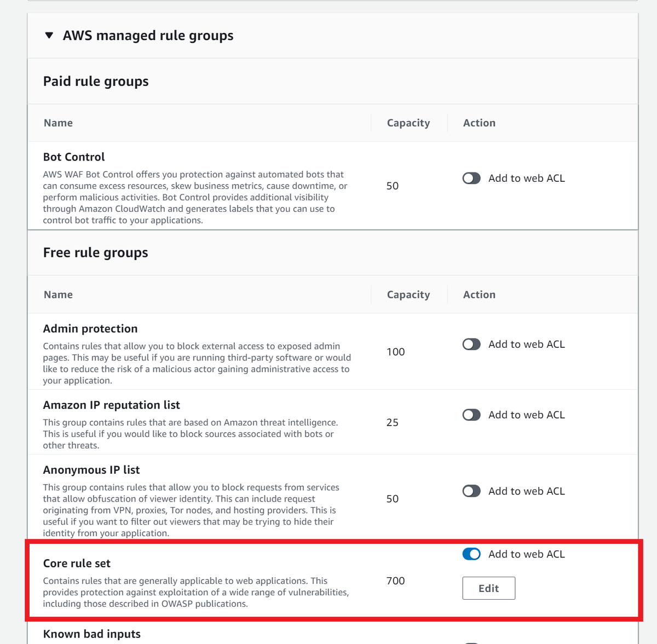Click Capacity column header in Free rule groups
The image size is (657, 644).
(x=408, y=295)
